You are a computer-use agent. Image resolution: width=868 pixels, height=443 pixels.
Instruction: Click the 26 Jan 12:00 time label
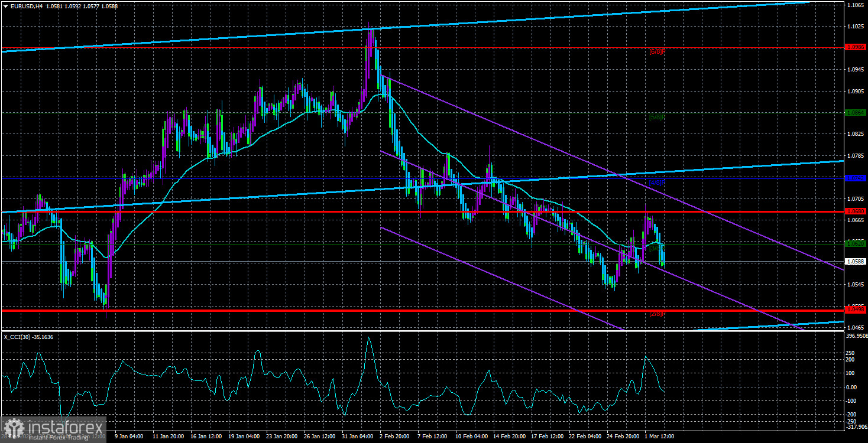click(x=320, y=437)
